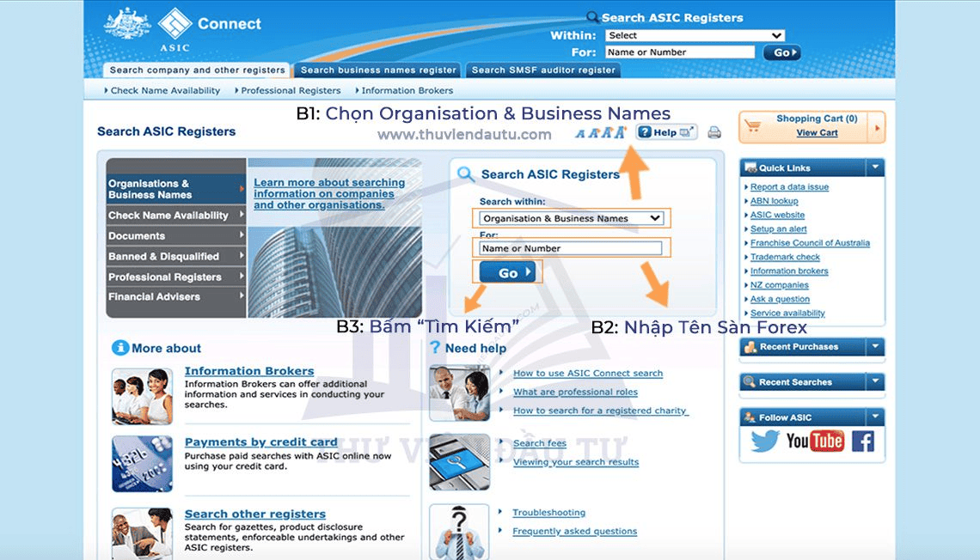Collapse the Follow ASIC panel arrow
980x560 pixels.
[x=875, y=417]
